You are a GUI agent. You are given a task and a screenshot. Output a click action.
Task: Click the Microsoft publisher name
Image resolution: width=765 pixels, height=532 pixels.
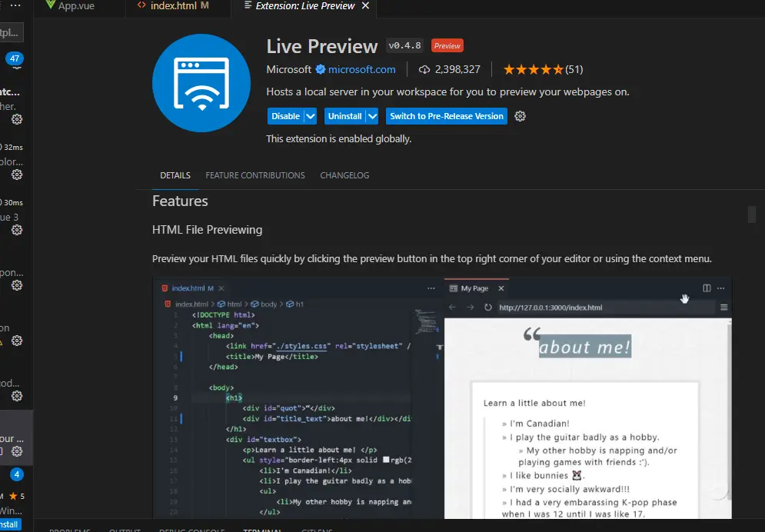pyautogui.click(x=288, y=69)
